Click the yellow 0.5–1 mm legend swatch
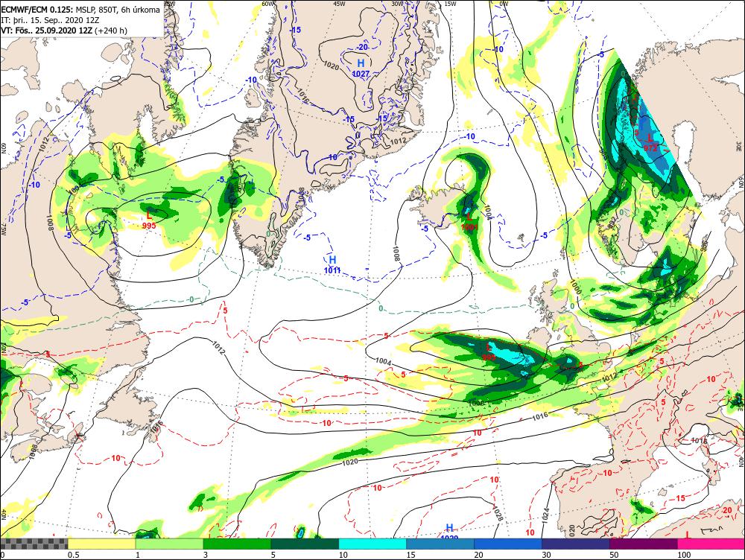This screenshot has height=560, width=745. coord(101,544)
